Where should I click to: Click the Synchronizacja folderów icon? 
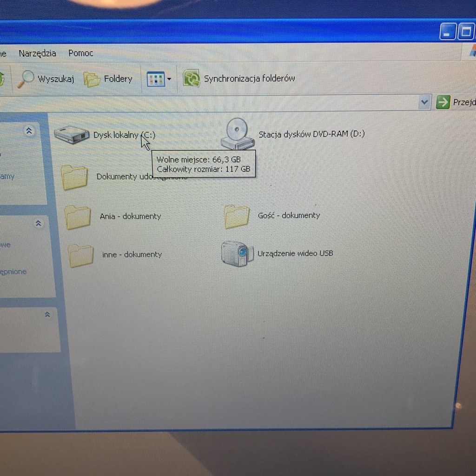click(191, 78)
